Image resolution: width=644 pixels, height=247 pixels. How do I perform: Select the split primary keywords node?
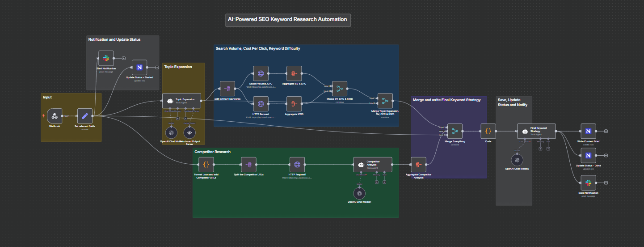(227, 88)
